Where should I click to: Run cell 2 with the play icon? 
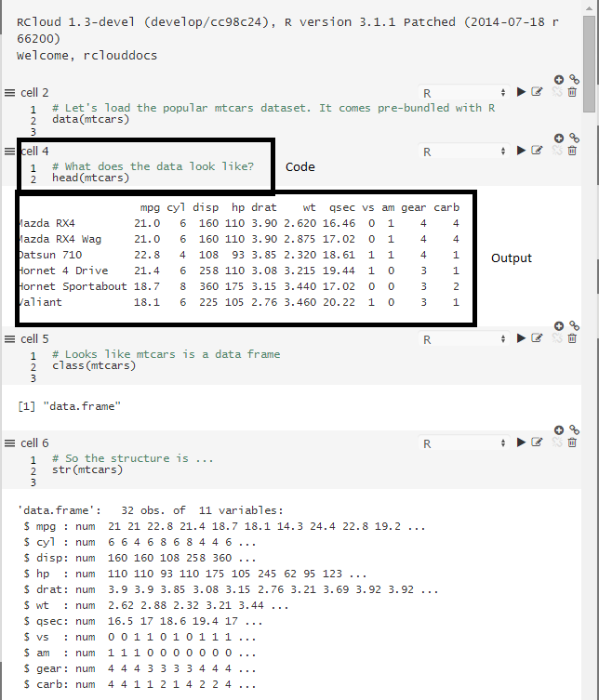pyautogui.click(x=521, y=92)
